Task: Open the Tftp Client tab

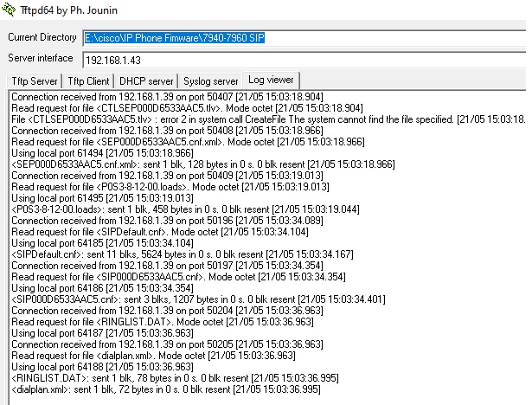Action: point(87,80)
